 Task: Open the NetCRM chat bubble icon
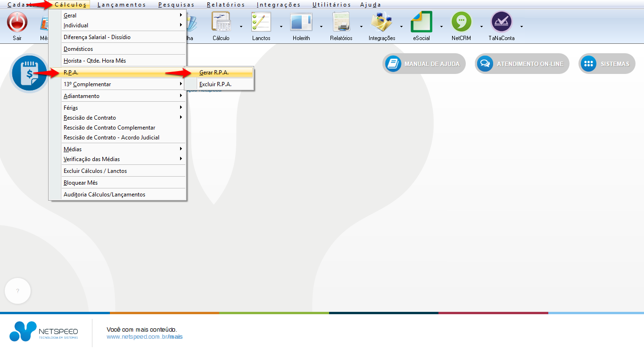click(461, 22)
